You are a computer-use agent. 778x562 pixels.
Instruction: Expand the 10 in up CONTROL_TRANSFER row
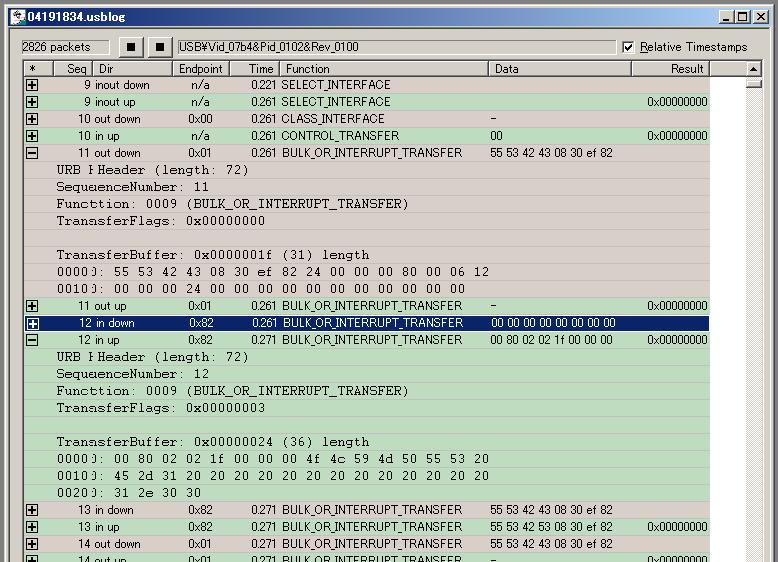(32, 136)
